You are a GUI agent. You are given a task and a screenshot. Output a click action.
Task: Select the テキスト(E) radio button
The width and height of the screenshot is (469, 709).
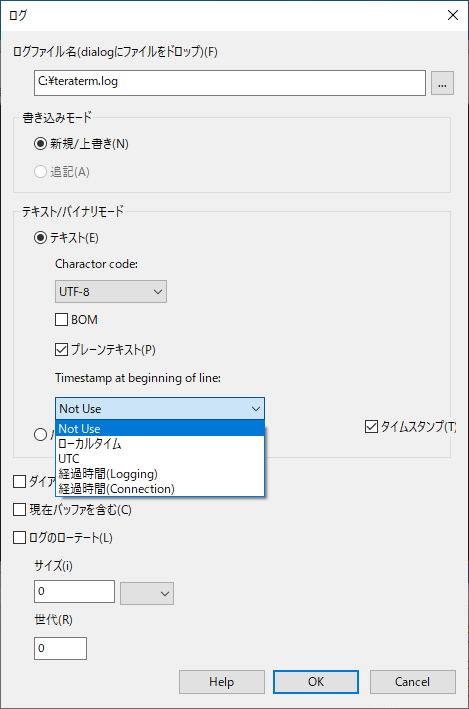pyautogui.click(x=40, y=238)
